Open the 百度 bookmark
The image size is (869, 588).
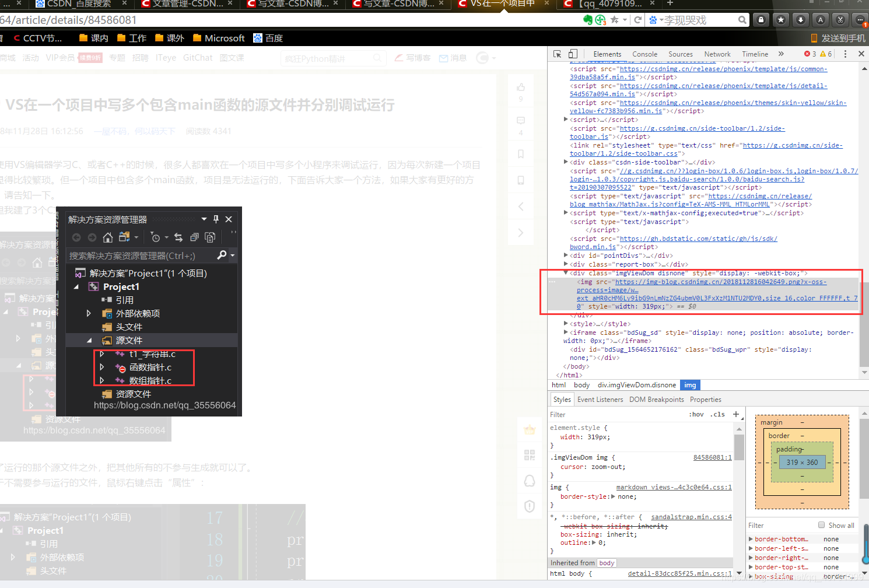pos(268,38)
